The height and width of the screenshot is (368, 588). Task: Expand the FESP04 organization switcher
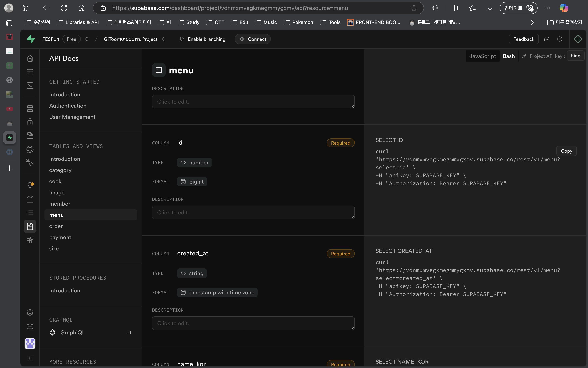pos(87,39)
